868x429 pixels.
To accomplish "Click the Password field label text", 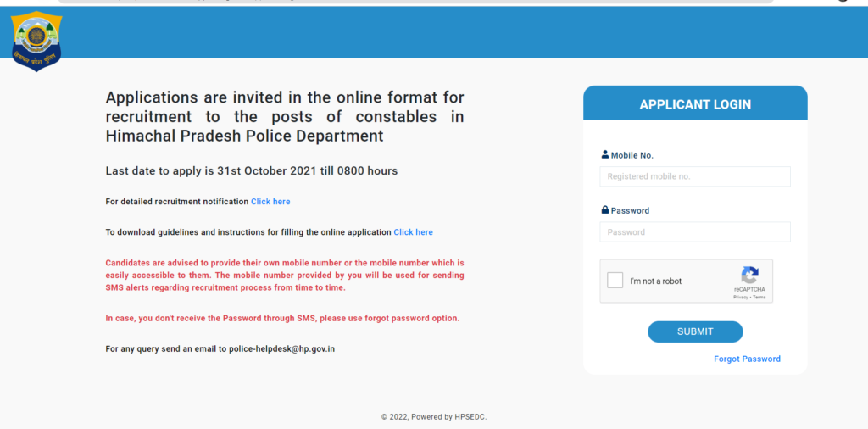I will 630,211.
